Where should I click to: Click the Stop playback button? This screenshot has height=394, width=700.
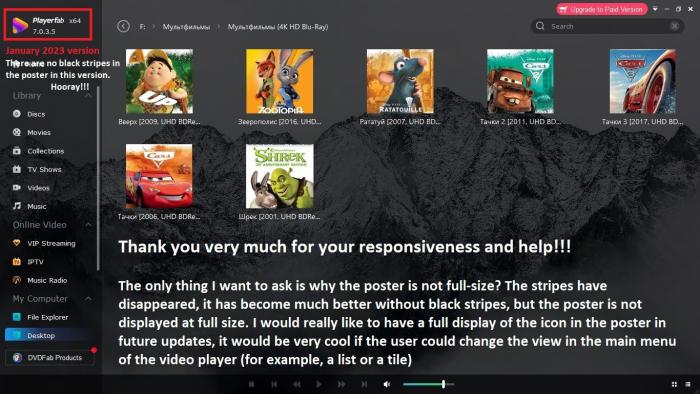coord(252,384)
